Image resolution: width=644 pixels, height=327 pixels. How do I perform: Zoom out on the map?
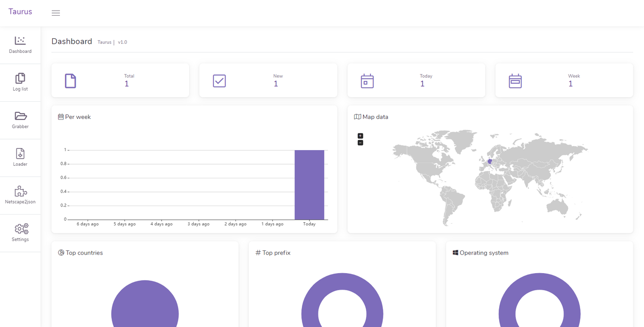pos(360,143)
